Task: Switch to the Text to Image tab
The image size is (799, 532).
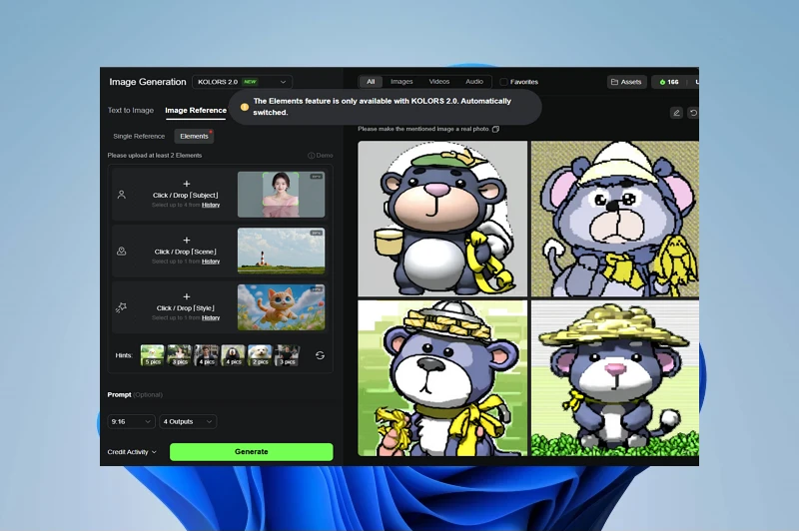Action: pyautogui.click(x=131, y=111)
